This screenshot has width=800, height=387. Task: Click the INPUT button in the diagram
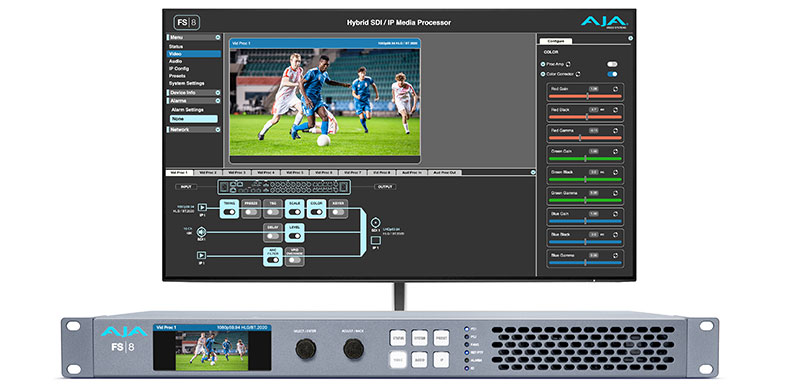(x=186, y=187)
